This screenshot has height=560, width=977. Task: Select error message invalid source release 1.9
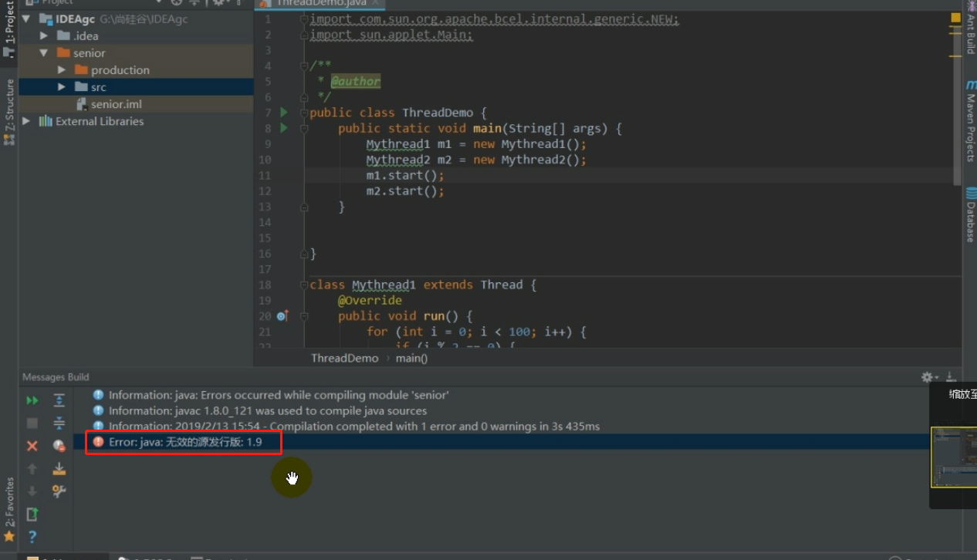pyautogui.click(x=185, y=442)
